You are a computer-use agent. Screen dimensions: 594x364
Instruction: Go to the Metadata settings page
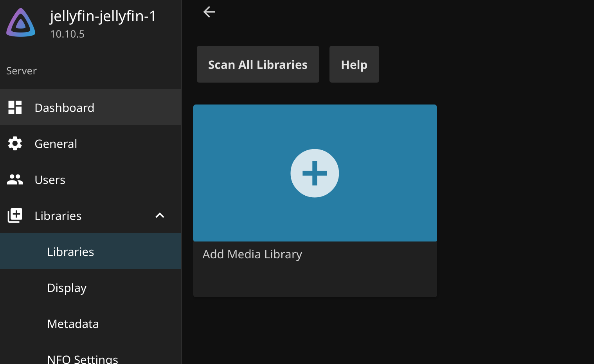click(73, 324)
